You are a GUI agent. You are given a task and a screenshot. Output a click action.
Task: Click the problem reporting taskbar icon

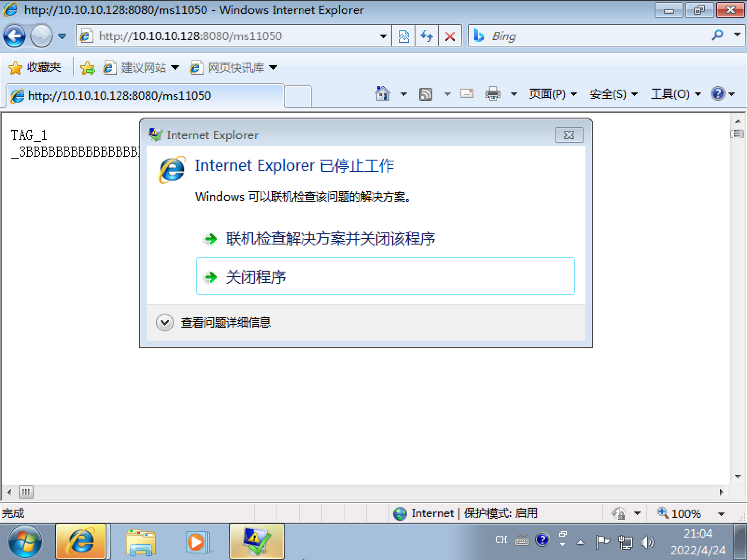257,542
